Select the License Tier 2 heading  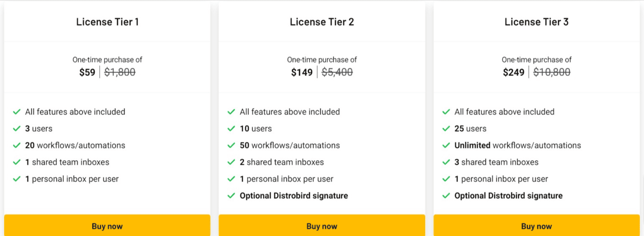(322, 22)
